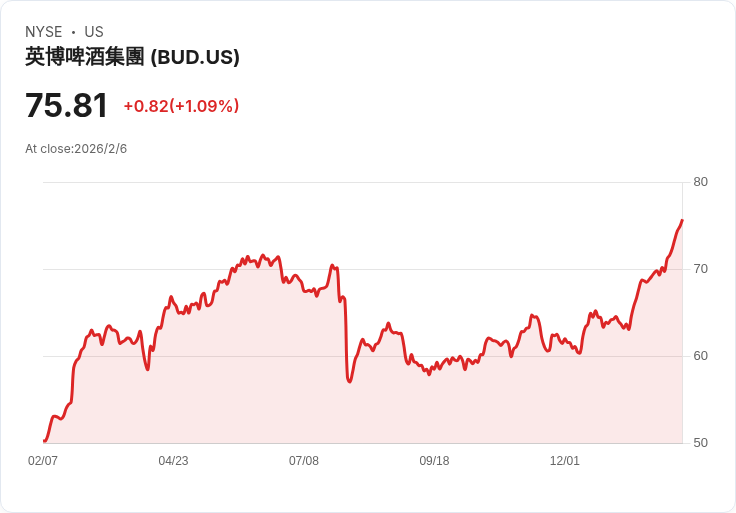Select the 07/08 x-axis date label
The image size is (736, 513).
pos(304,461)
